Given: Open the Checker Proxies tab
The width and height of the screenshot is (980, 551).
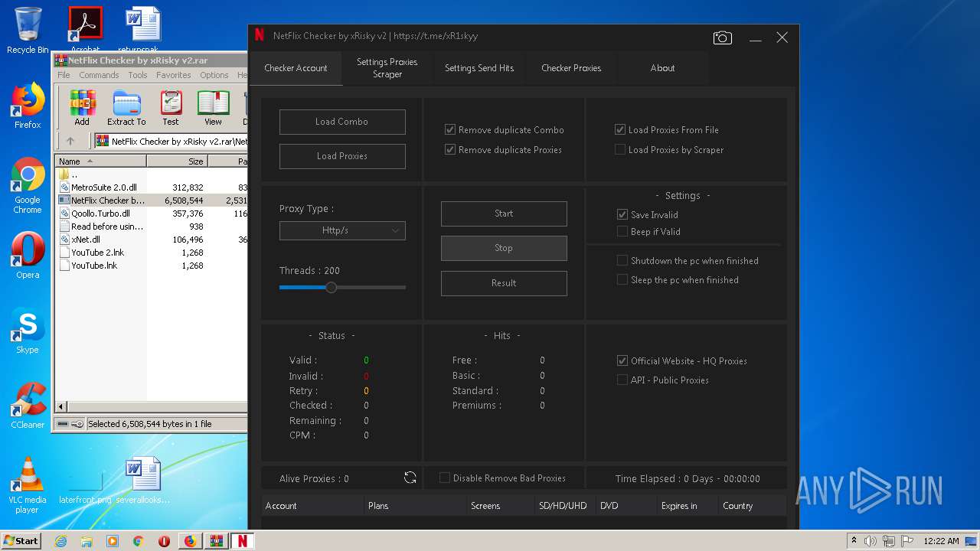Looking at the screenshot, I should click(571, 67).
